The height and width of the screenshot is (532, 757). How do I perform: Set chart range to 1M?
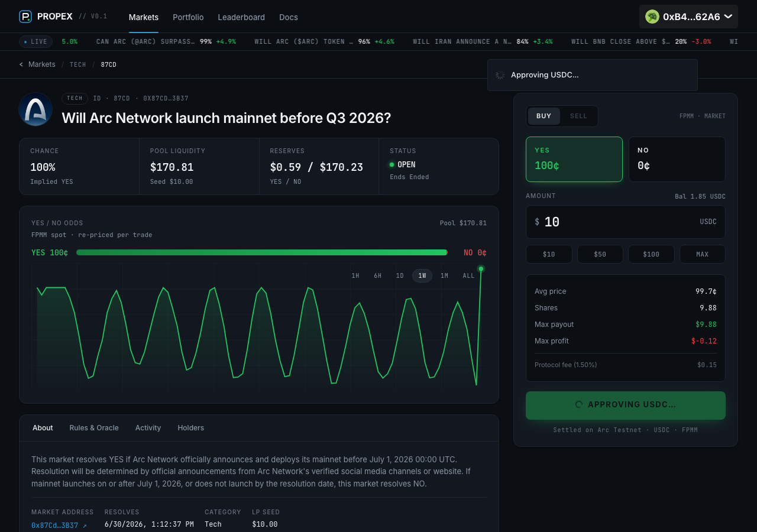coord(444,276)
